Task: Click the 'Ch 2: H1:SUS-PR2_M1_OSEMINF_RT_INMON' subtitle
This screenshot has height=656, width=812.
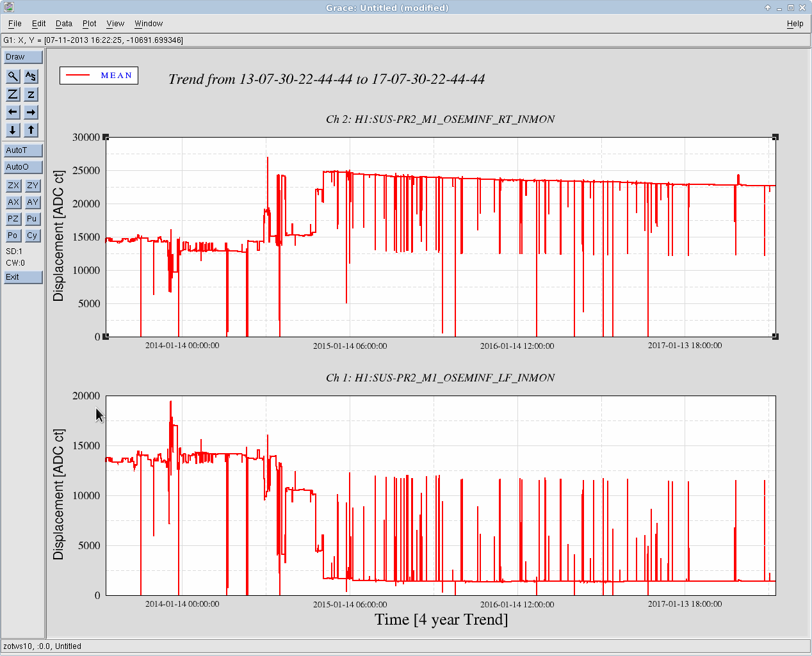Action: point(441,119)
